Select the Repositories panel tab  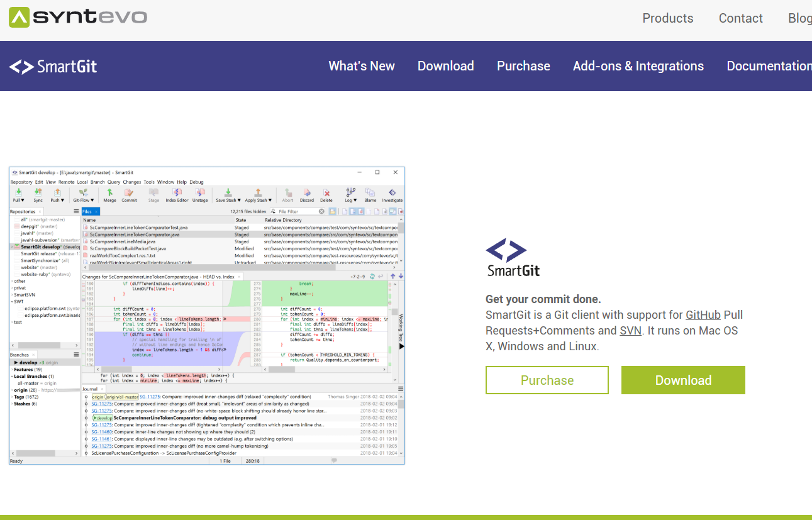26,212
